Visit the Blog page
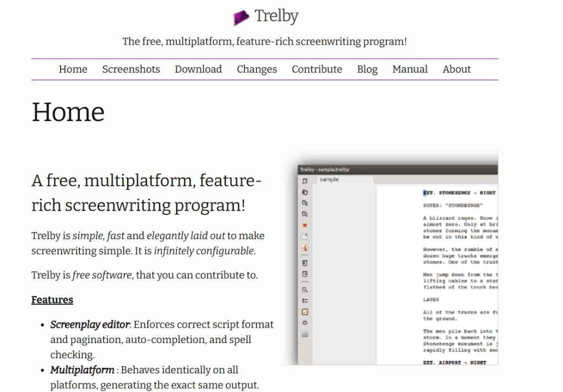This screenshot has width=563, height=392. tap(367, 69)
